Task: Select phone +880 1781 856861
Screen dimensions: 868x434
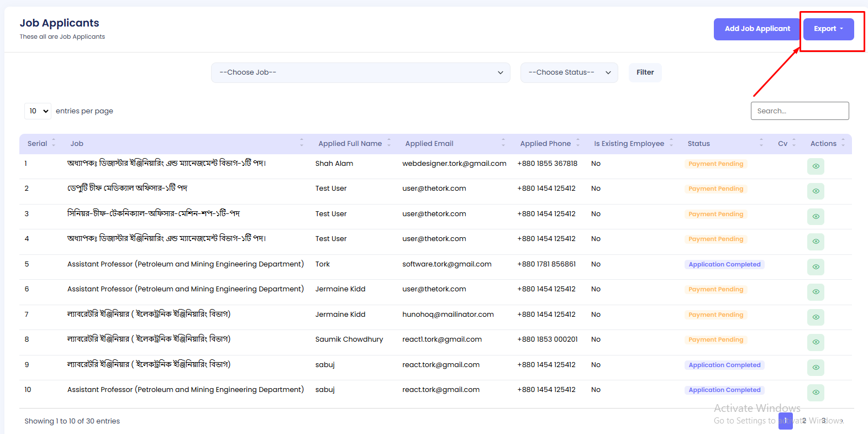Action: tap(546, 264)
